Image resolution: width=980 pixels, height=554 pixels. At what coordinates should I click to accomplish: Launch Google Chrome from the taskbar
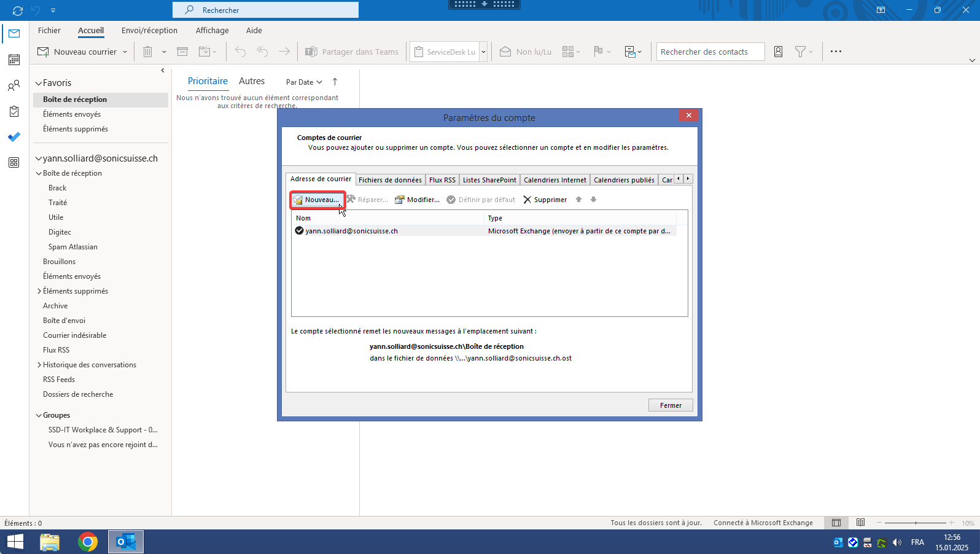[x=88, y=542]
